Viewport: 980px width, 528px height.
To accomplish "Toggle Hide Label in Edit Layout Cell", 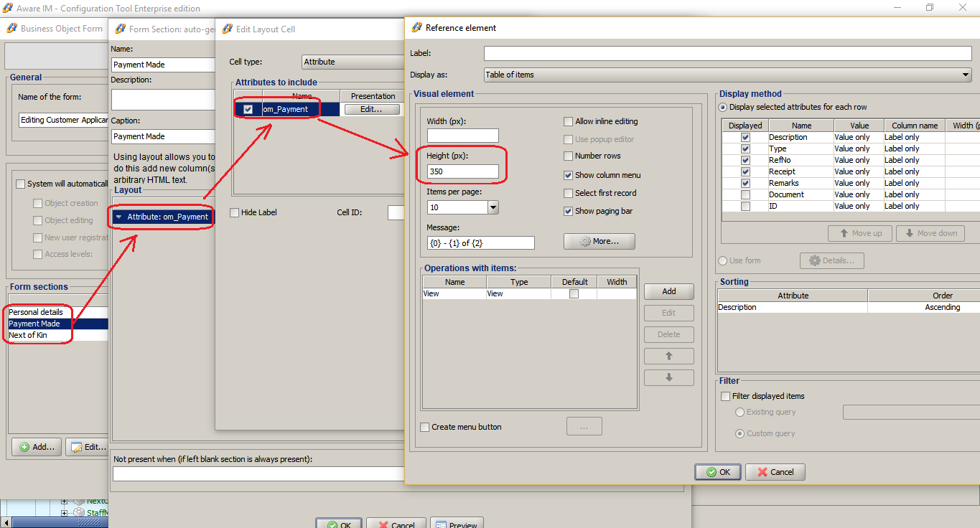I will (x=234, y=212).
